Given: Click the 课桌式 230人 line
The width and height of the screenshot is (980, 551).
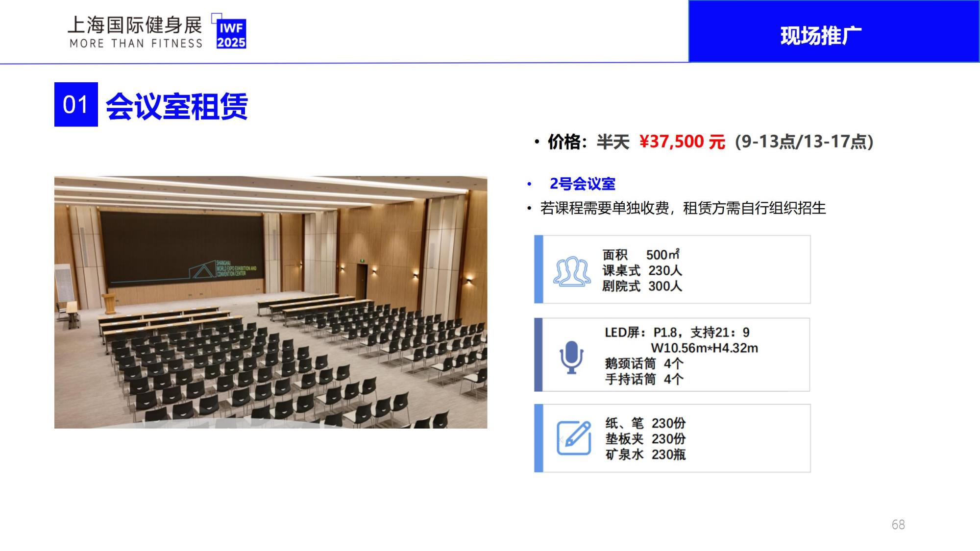Looking at the screenshot, I should pos(642,270).
